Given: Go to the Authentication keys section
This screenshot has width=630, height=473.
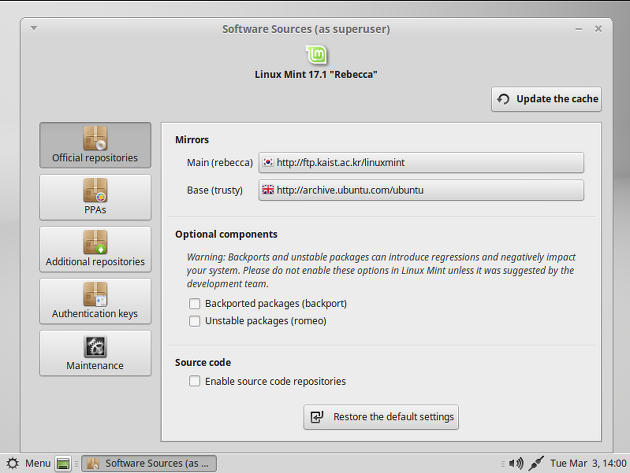Looking at the screenshot, I should tap(95, 301).
